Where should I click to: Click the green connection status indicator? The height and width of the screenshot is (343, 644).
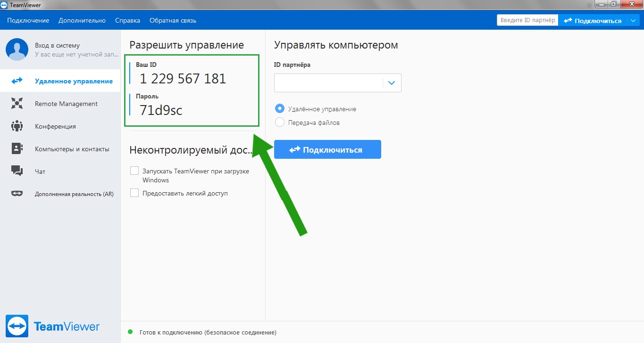130,332
